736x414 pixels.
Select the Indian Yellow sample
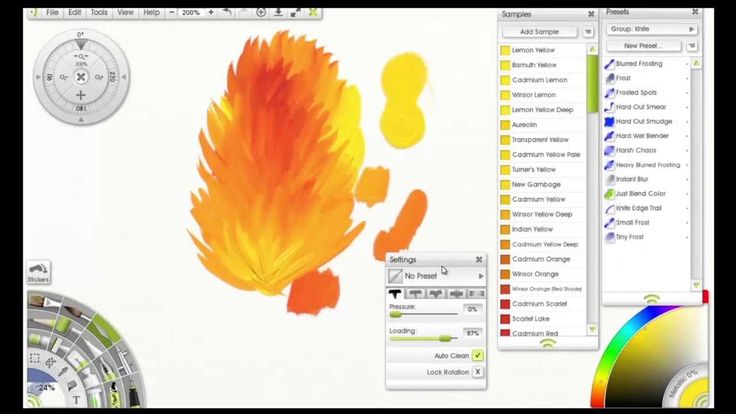point(543,230)
